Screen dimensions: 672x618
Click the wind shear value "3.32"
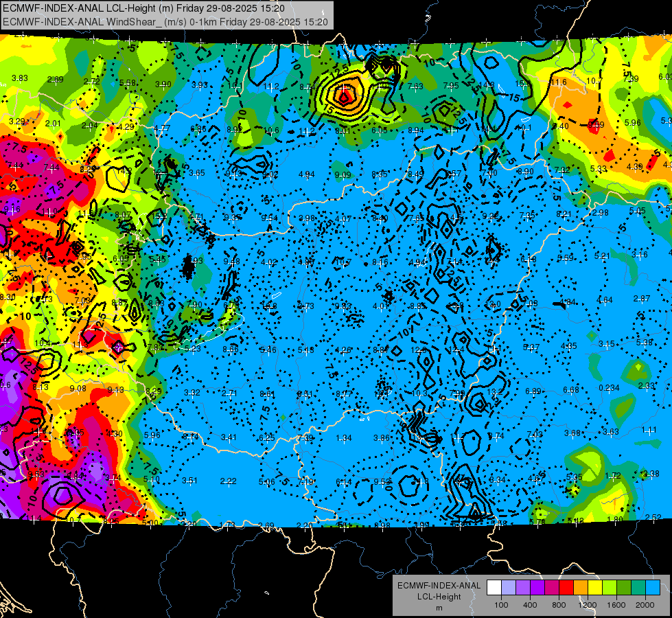[x=192, y=392]
